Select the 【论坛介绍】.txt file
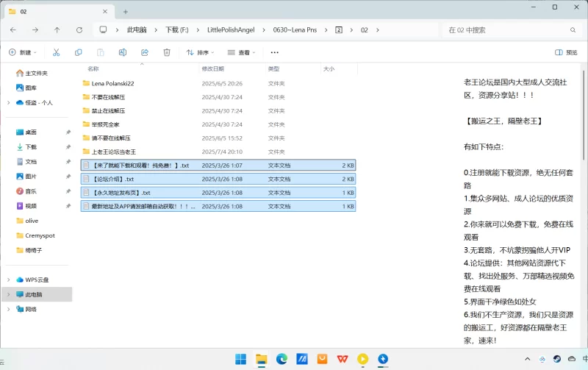 click(218, 179)
